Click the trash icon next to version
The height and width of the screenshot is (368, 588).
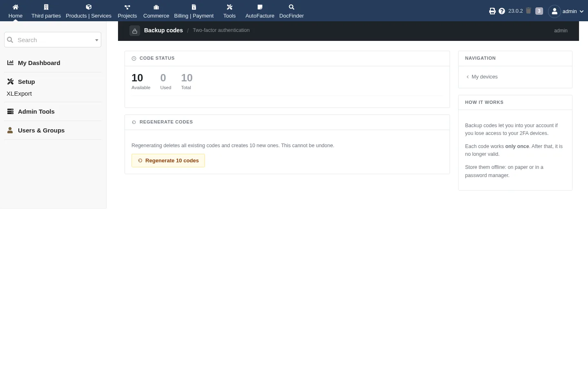528,11
